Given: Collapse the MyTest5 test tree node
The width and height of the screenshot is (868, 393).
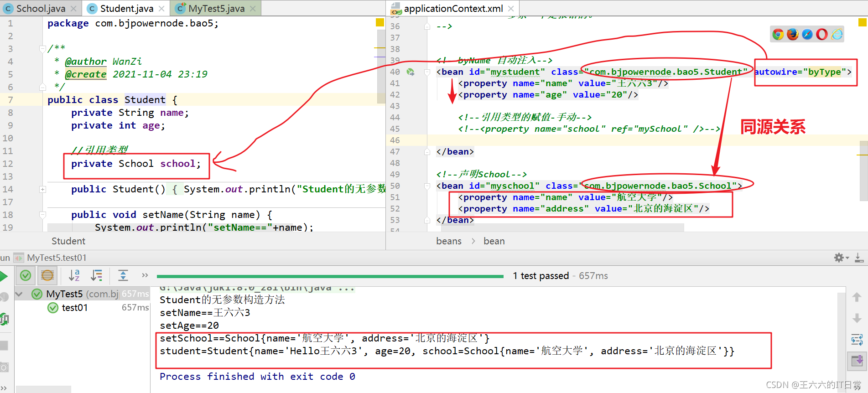Looking at the screenshot, I should click(19, 294).
